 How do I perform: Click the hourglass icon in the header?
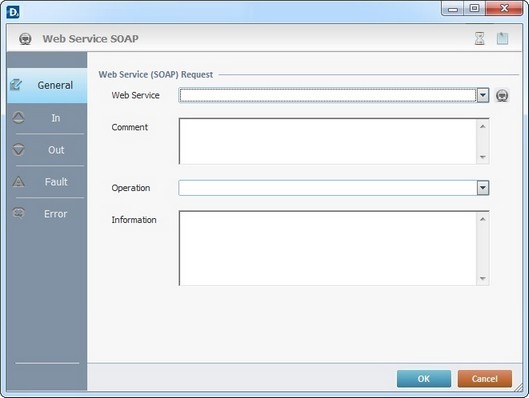[x=479, y=38]
